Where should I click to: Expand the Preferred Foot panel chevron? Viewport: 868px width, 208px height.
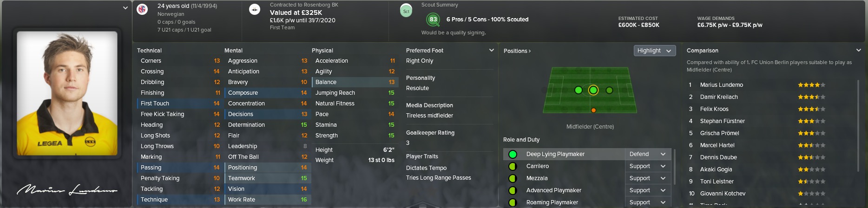[491, 50]
